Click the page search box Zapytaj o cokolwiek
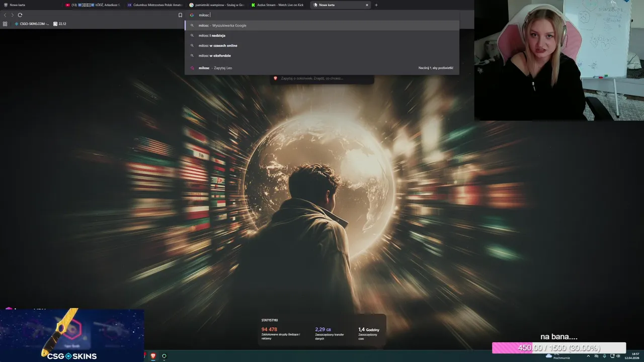Image resolution: width=644 pixels, height=362 pixels. (322, 78)
